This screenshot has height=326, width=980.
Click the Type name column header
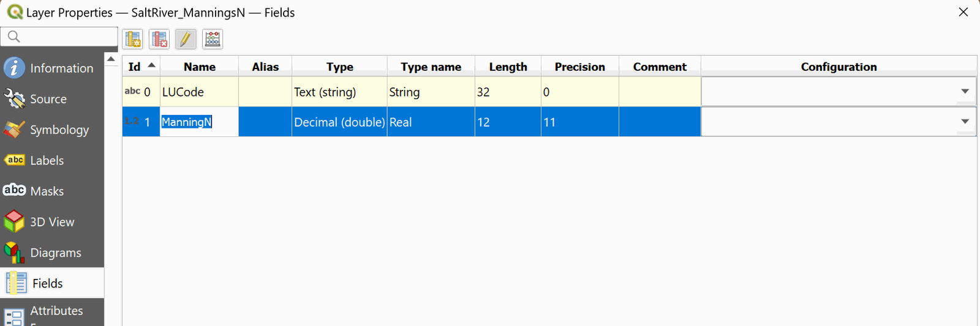[x=431, y=67]
